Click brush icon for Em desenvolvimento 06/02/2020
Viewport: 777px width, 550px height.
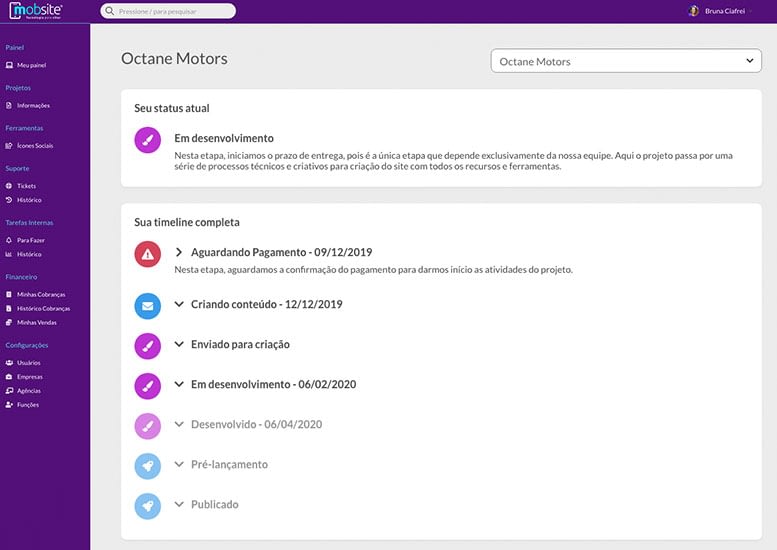pos(148,386)
